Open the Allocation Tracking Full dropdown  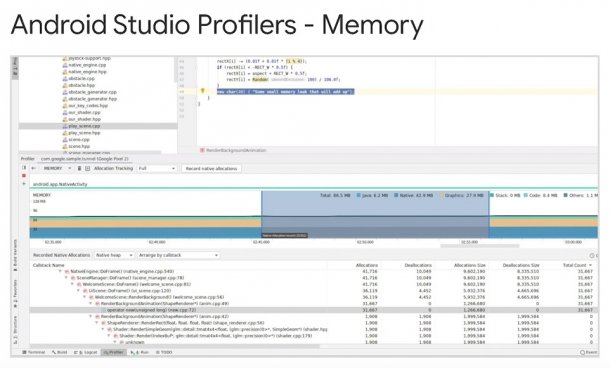157,168
